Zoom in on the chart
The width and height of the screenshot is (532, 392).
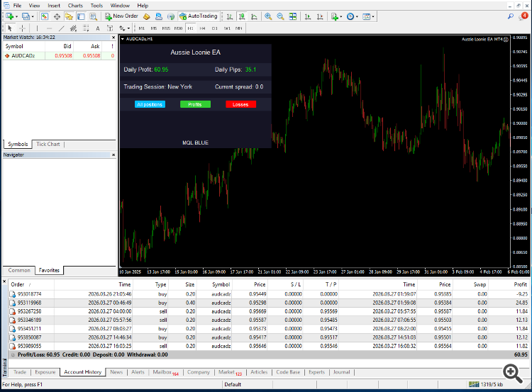268,16
